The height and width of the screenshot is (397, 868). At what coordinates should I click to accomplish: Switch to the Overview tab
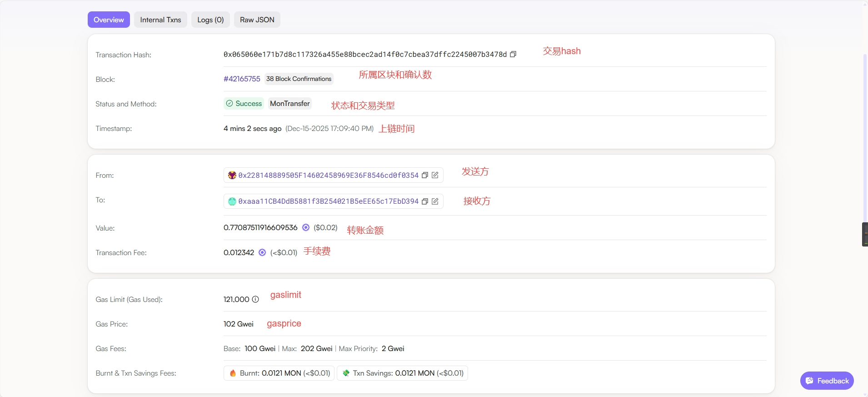click(x=109, y=20)
